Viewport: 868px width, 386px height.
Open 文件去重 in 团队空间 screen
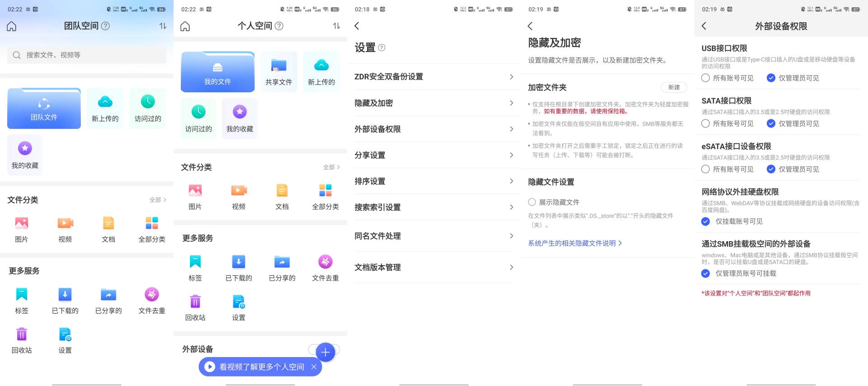(x=152, y=301)
